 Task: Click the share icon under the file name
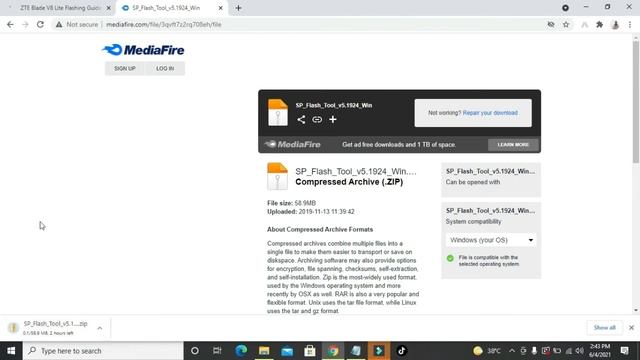301,119
